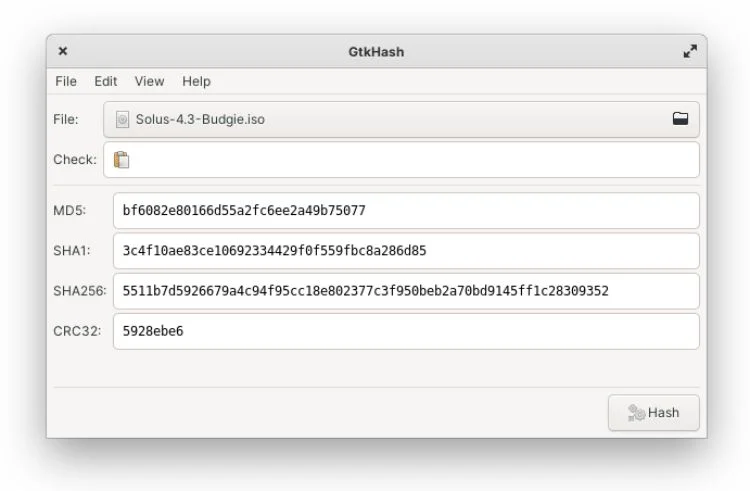Image resolution: width=750 pixels, height=491 pixels.
Task: Click the GtkHash title bar
Action: [x=376, y=51]
